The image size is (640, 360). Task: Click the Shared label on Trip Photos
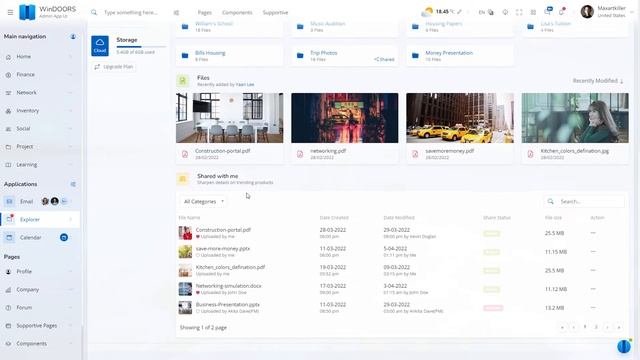point(384,60)
